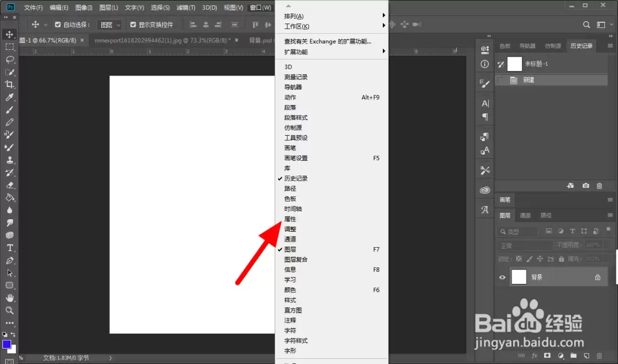Image resolution: width=618 pixels, height=364 pixels.
Task: Select the Crop tool
Action: [10, 84]
